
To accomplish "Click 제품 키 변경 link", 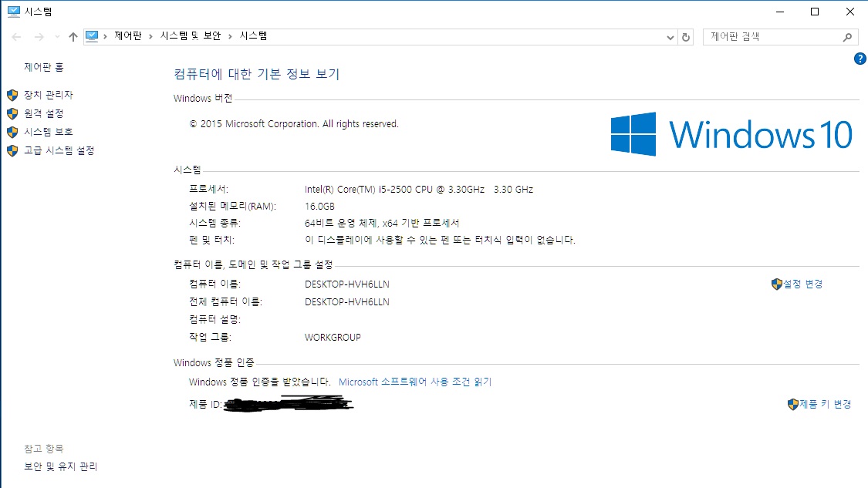I will tap(826, 404).
